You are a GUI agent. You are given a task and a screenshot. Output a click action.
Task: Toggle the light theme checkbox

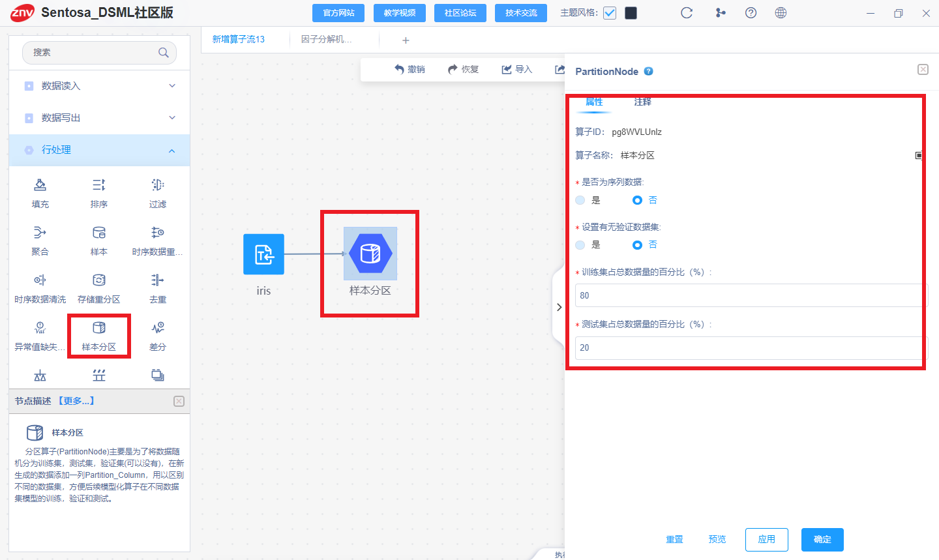pyautogui.click(x=610, y=13)
